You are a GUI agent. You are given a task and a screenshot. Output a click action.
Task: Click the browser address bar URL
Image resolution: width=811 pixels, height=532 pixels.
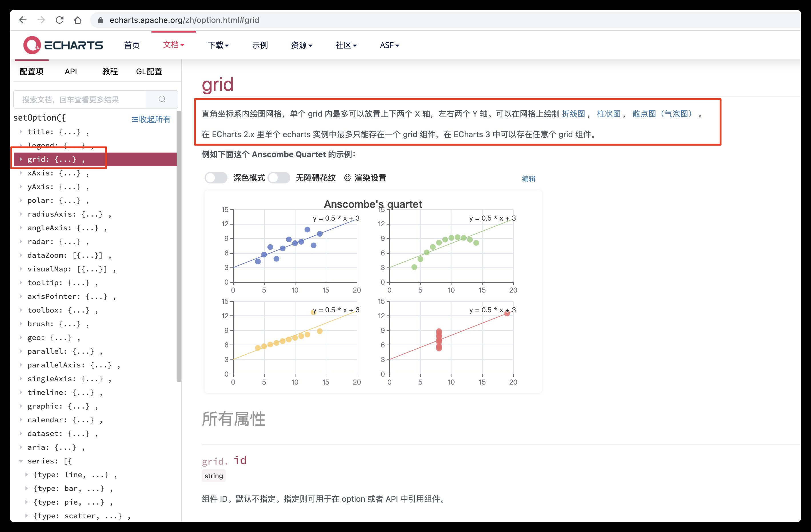tap(184, 20)
